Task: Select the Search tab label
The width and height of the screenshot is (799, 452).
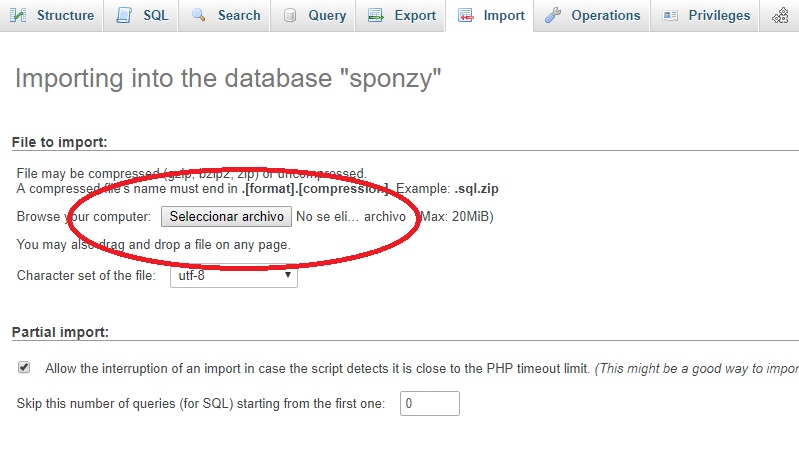Action: (x=239, y=16)
